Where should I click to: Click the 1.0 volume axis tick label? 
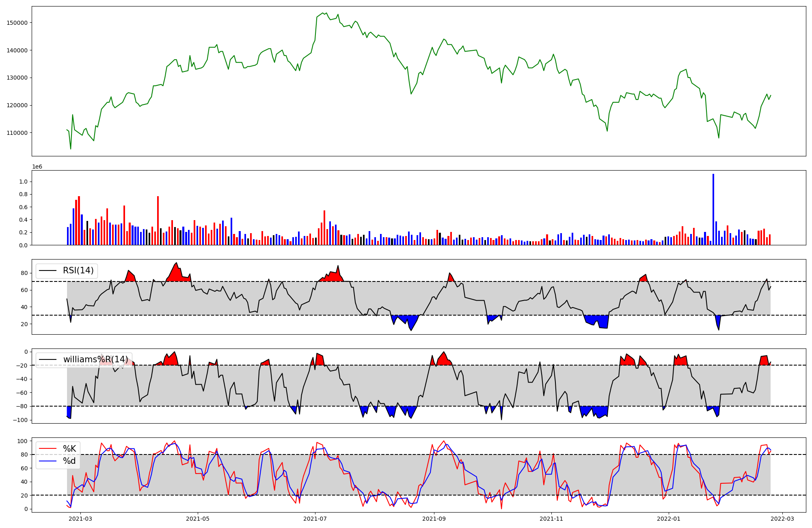click(x=23, y=182)
